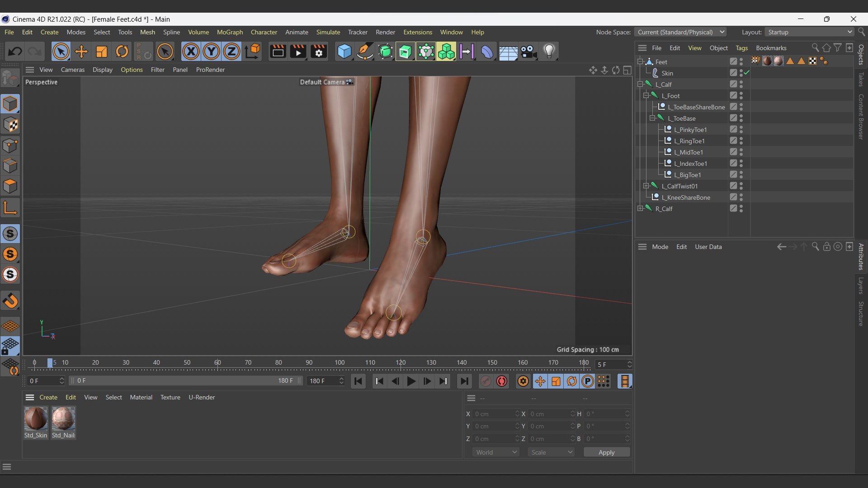Click the Light bulb icon
This screenshot has height=488, width=868.
tap(549, 52)
